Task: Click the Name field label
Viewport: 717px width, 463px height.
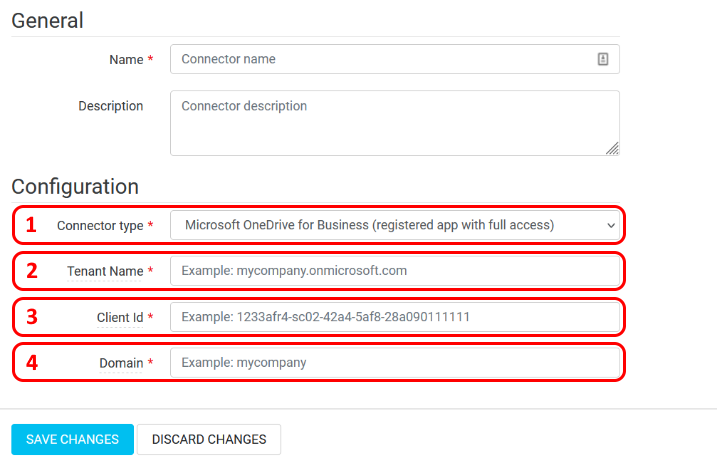Action: click(126, 60)
